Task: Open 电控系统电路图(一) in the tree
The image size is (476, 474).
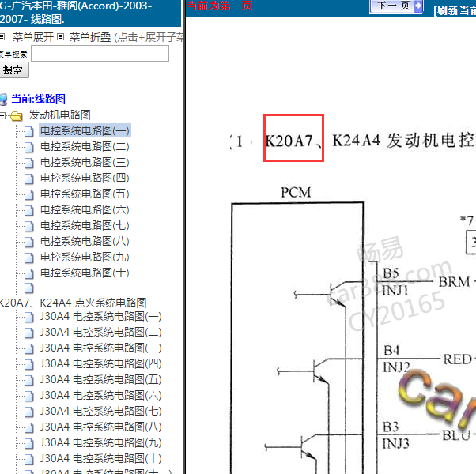Action: [x=85, y=130]
